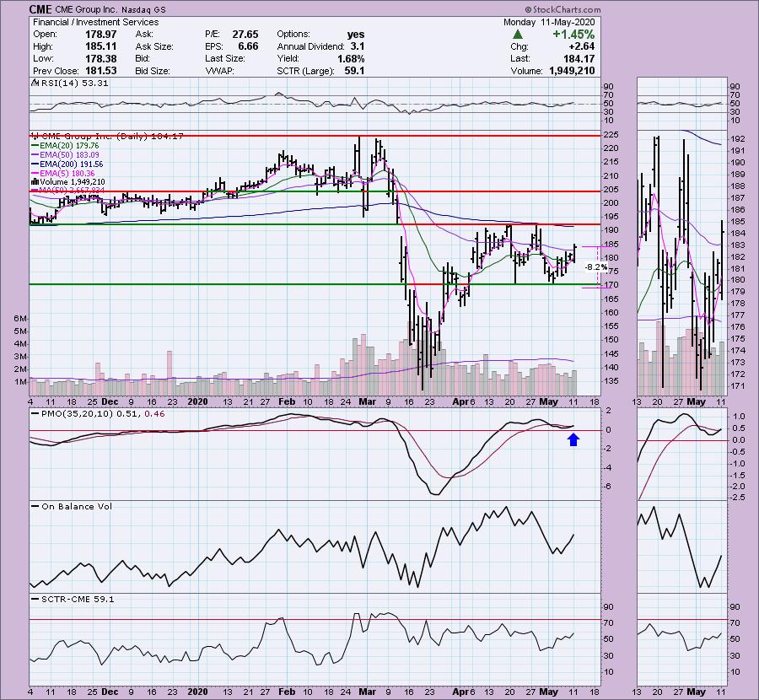Click the 'VWAP:' label
This screenshot has height=700, width=759.
point(220,71)
